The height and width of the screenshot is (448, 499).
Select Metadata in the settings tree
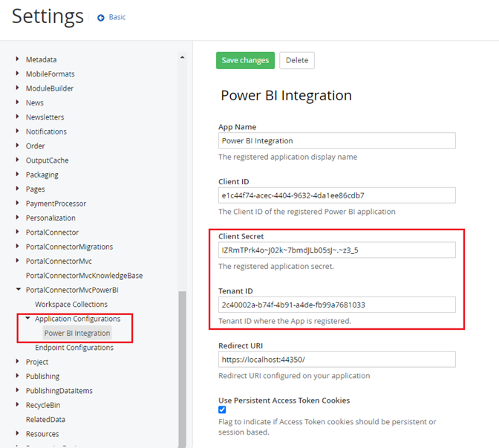(x=41, y=59)
